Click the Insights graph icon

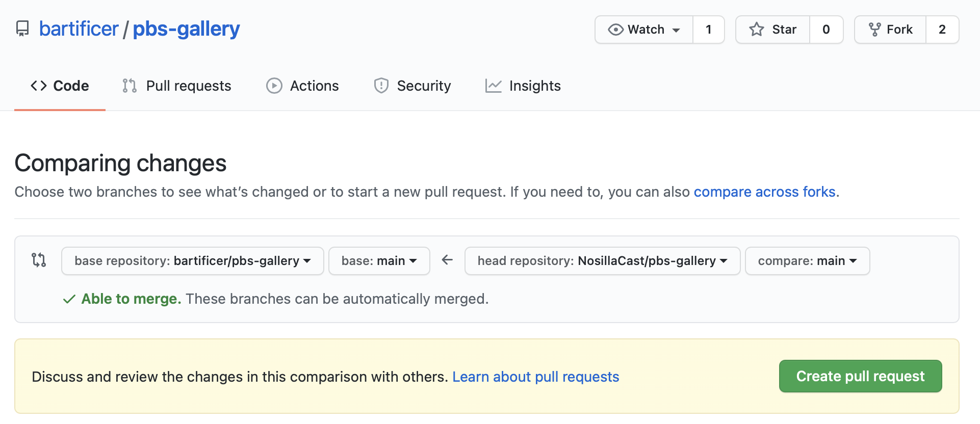[x=493, y=86]
